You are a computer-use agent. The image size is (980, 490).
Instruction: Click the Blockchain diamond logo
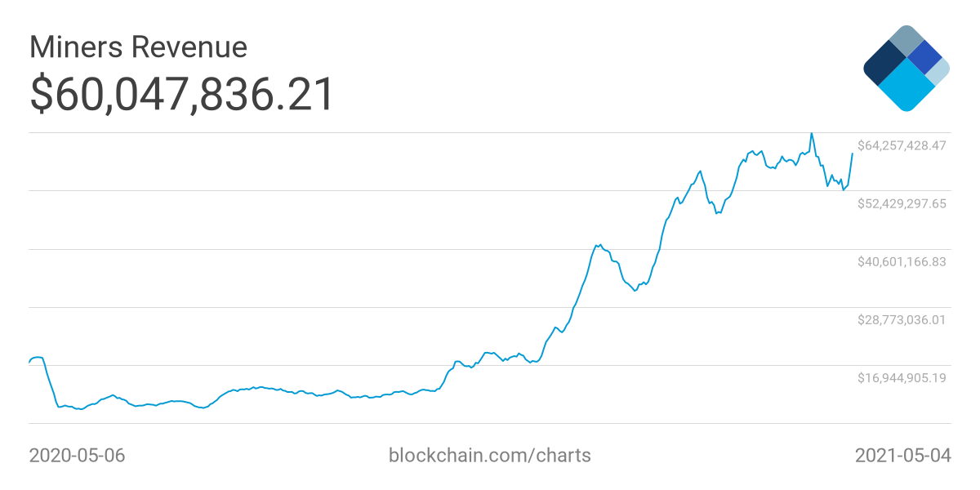[906, 69]
